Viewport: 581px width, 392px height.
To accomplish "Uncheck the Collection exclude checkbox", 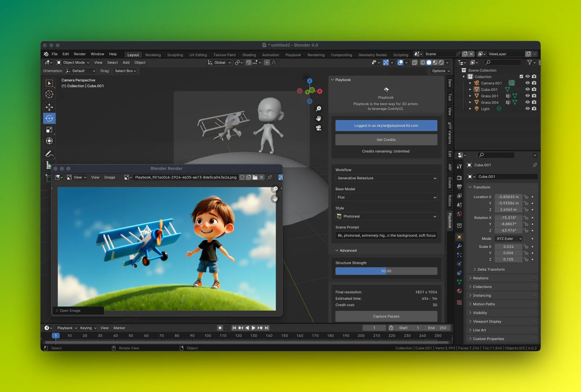I will tap(521, 77).
